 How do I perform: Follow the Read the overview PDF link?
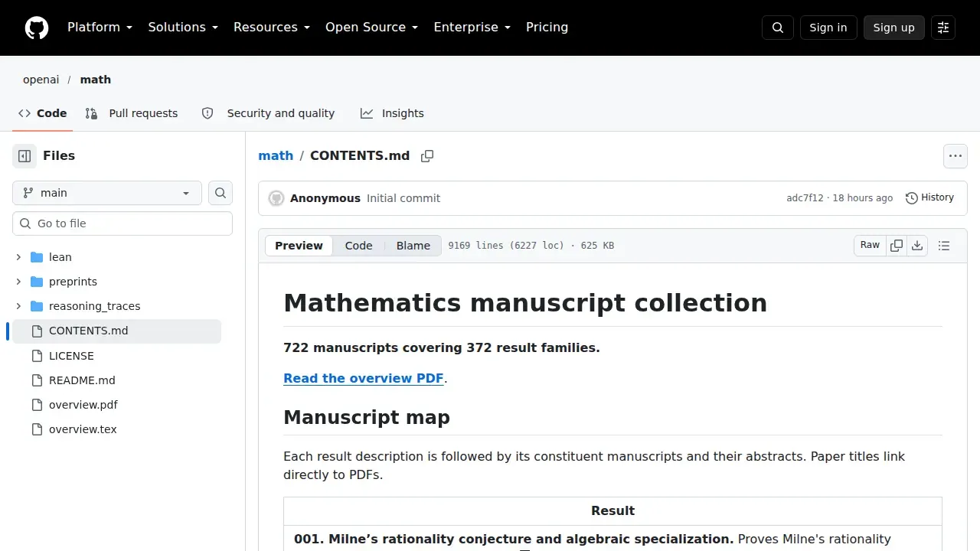tap(364, 378)
